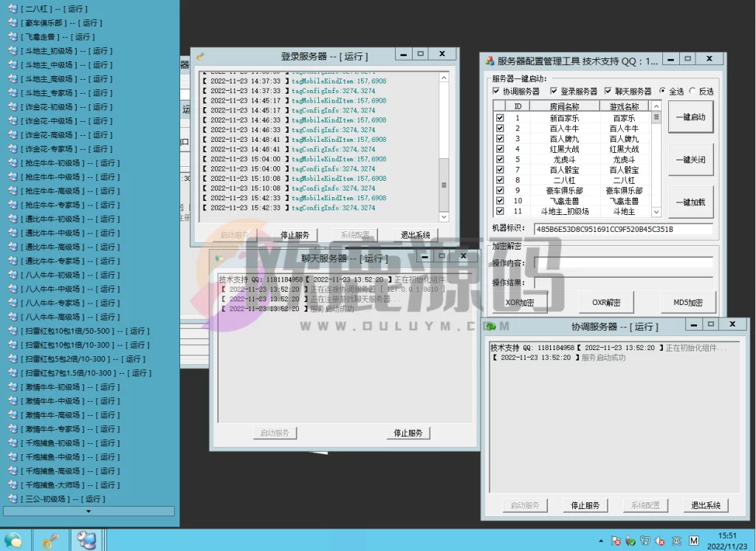Click the muted speaker icon in system tray
Screen dimensions: 756x551
coord(659,541)
